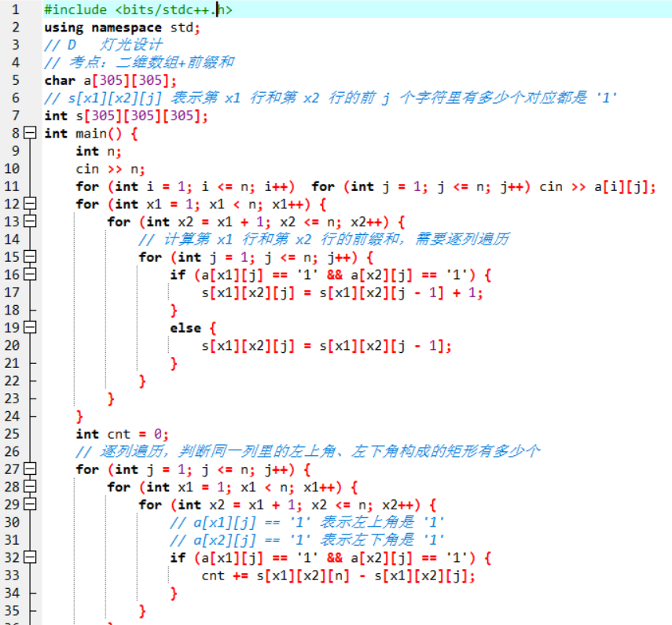Click the 'using namespace std;' statement

pyautogui.click(x=122, y=28)
